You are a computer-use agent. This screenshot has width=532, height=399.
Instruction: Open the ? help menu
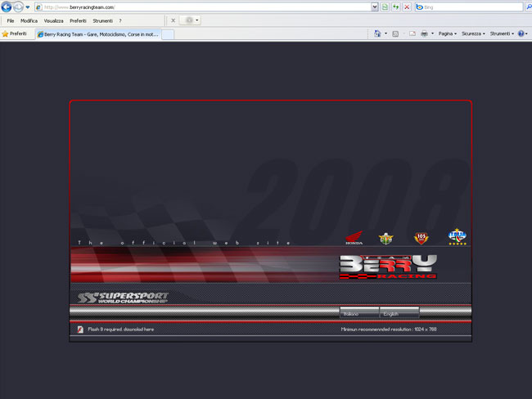pos(120,20)
